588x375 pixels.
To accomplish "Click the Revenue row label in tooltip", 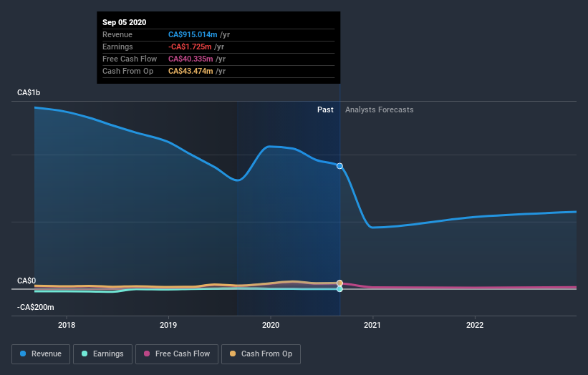I will 117,34.
